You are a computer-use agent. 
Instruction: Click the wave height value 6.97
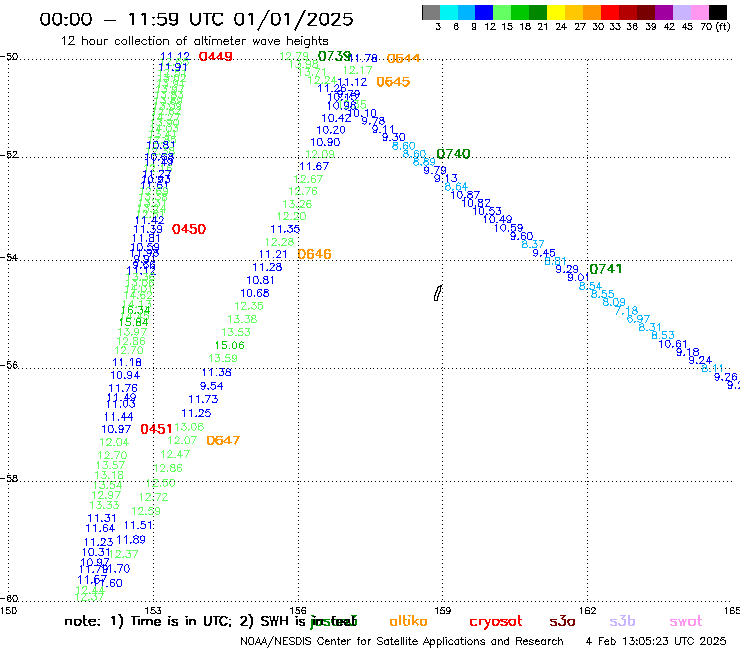point(638,319)
